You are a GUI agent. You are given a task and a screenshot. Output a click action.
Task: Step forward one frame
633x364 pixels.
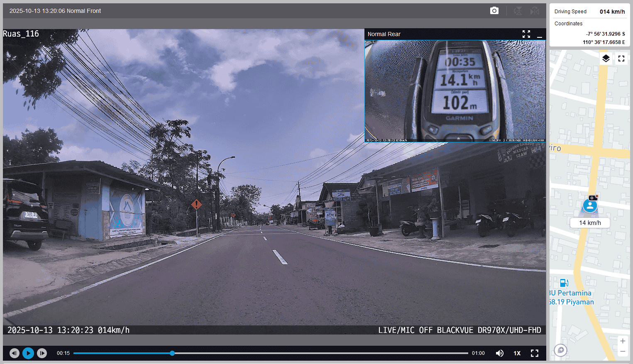pyautogui.click(x=42, y=353)
